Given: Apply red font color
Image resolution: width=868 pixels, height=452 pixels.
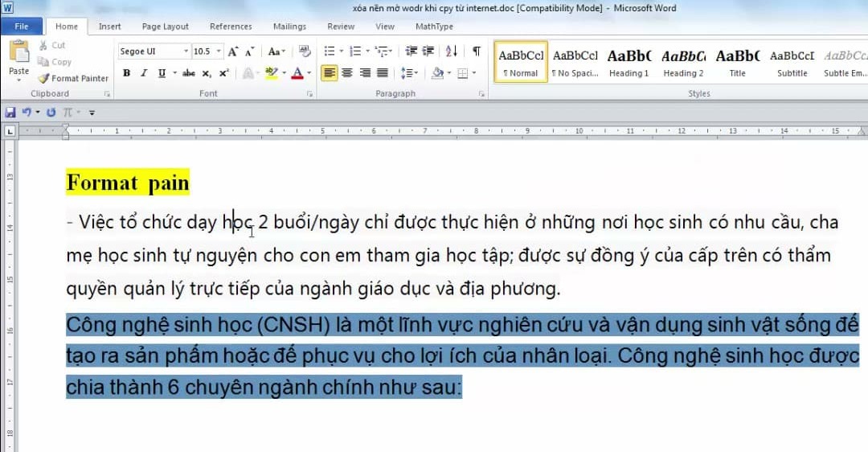Looking at the screenshot, I should click(x=297, y=73).
